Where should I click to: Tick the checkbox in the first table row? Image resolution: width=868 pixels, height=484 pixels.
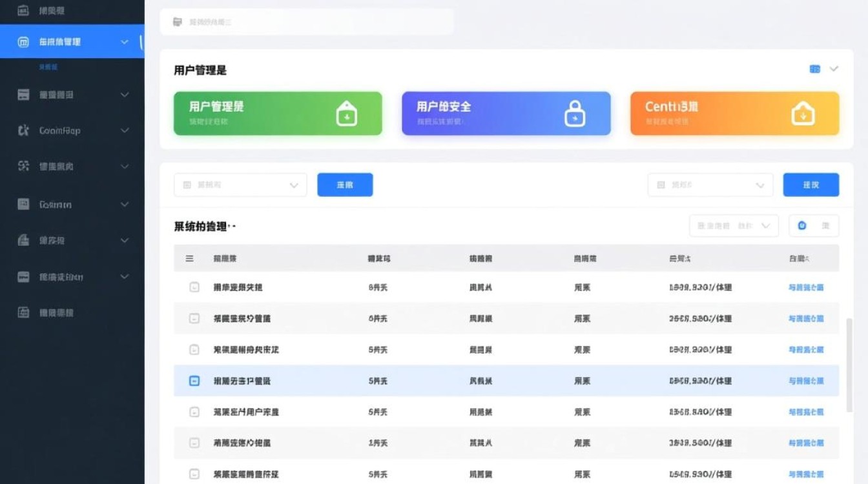tap(194, 287)
